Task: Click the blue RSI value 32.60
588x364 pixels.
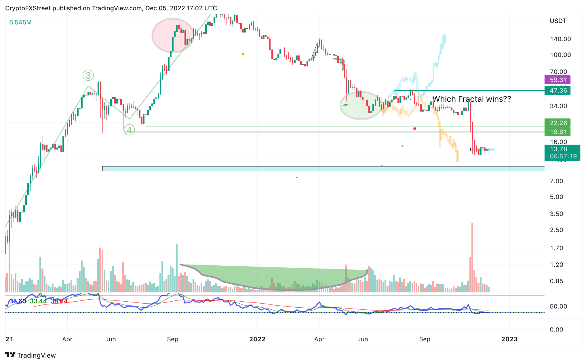Action: [18, 301]
